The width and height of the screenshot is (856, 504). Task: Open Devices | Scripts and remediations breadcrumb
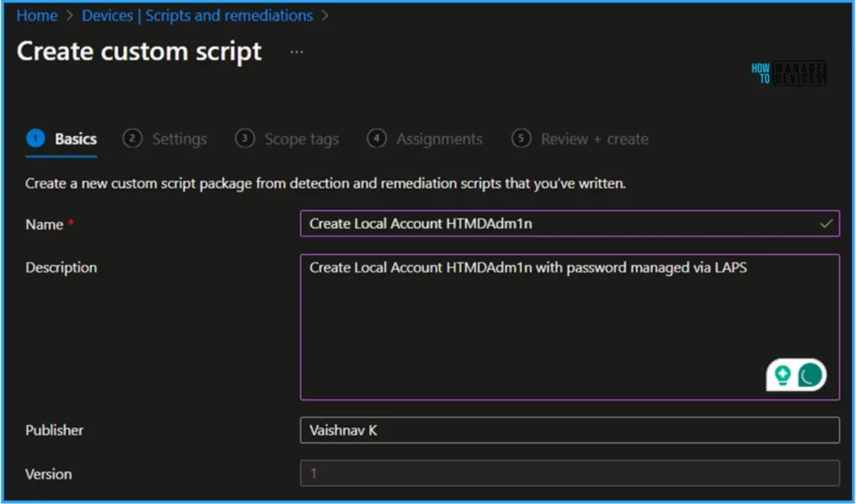coord(197,15)
